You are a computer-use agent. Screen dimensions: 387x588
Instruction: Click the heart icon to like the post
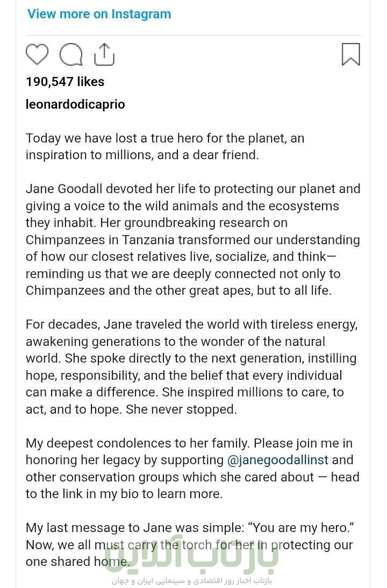[37, 54]
